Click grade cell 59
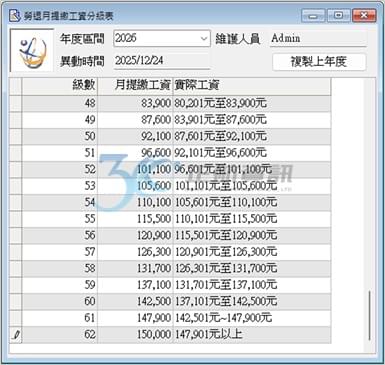385x365 pixels. coord(60,285)
